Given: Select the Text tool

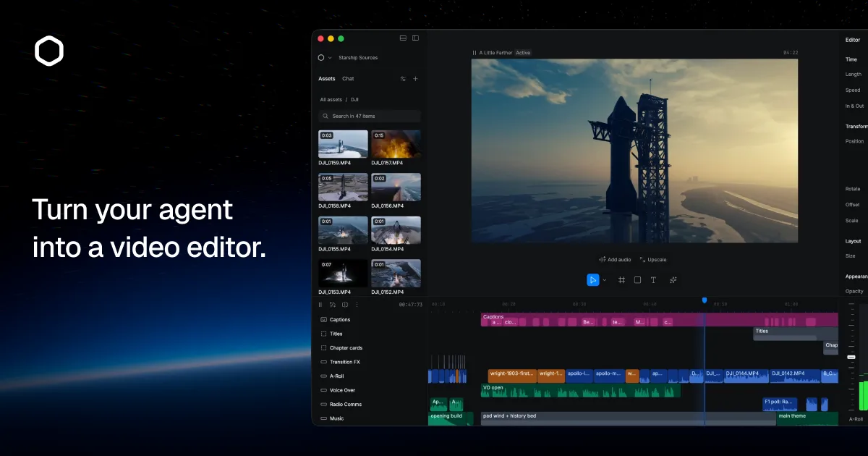Looking at the screenshot, I should coord(653,280).
